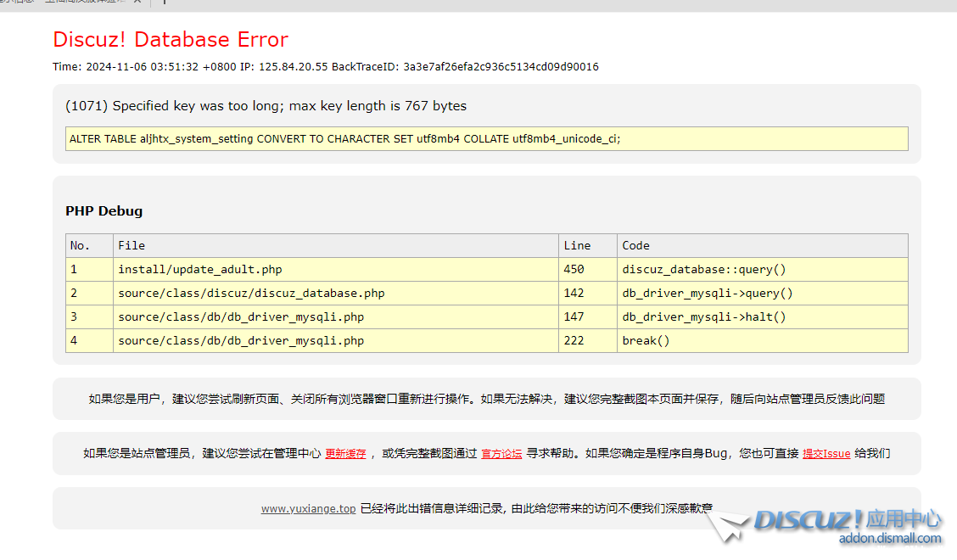Click the Discuz! 应用中心 logo
Viewport: 957px width, 560px height.
pos(847,519)
